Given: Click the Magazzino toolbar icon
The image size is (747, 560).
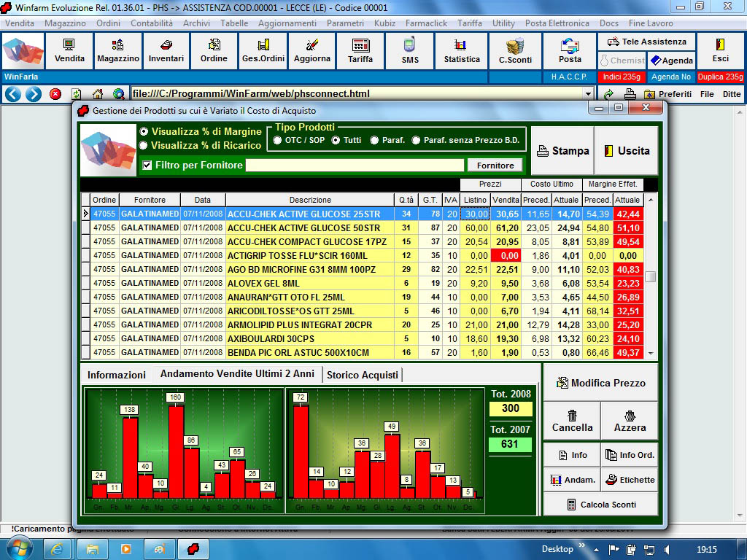Looking at the screenshot, I should (x=117, y=50).
